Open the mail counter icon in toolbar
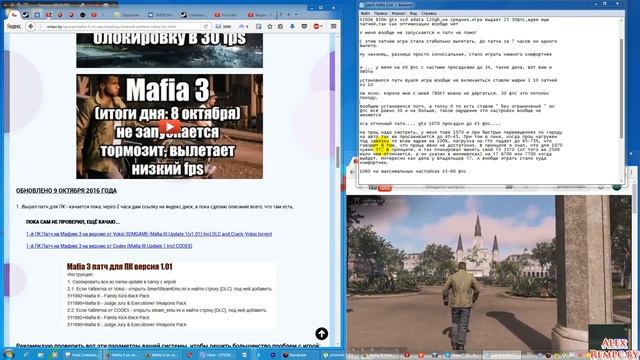This screenshot has width=640, height=360. click(223, 26)
